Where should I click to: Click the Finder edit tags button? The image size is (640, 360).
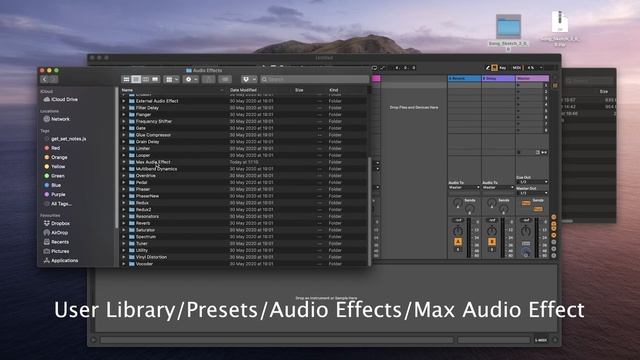pos(224,79)
